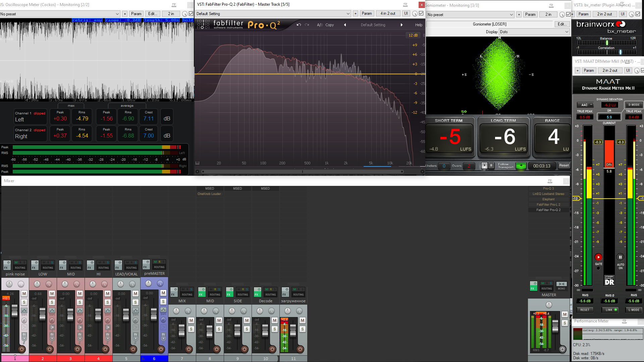Mute the MASTER track
This screenshot has width=644, height=362.
click(565, 314)
